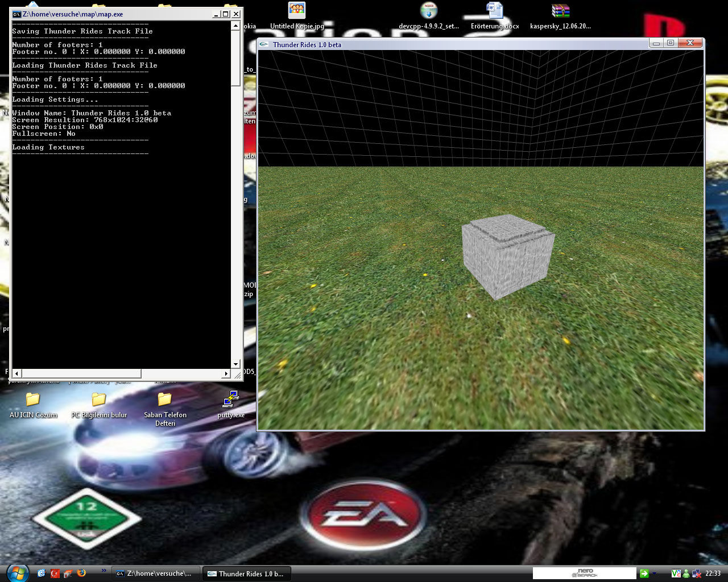Open the Nero Search options dropdown arrow
This screenshot has height=582, width=728.
(654, 573)
